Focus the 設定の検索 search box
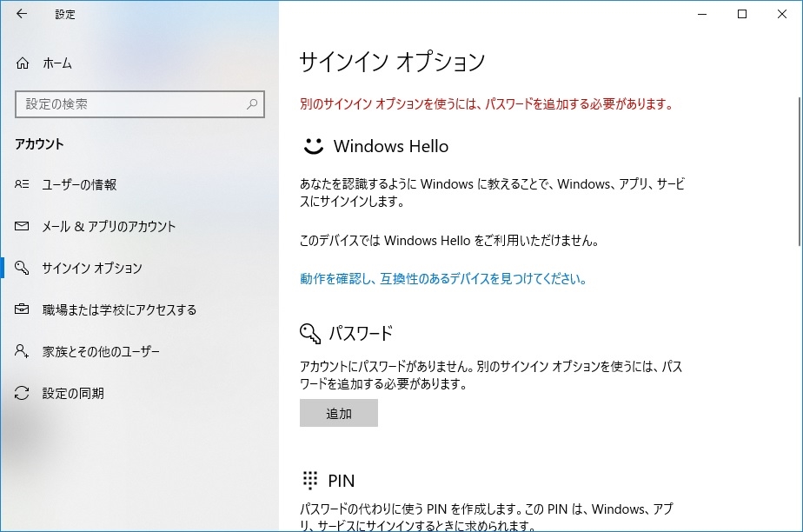 click(140, 104)
